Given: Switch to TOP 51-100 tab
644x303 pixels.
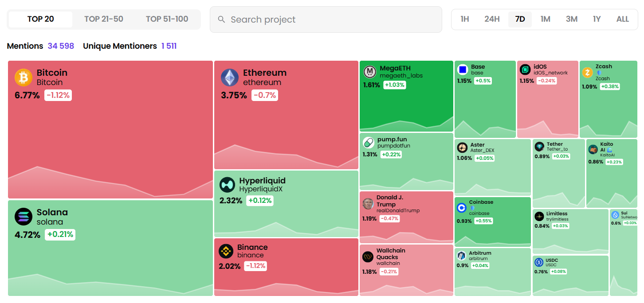Looking at the screenshot, I should tap(167, 19).
